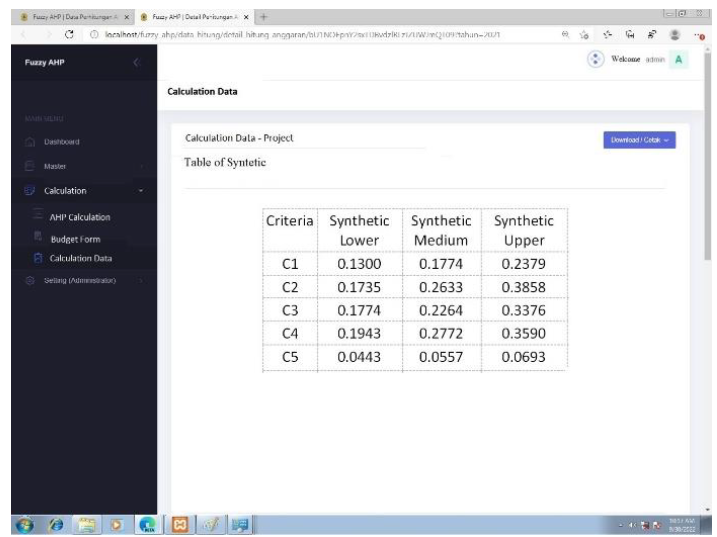Click the C3 medium value 0.2264
The height and width of the screenshot is (537, 717).
tap(441, 311)
